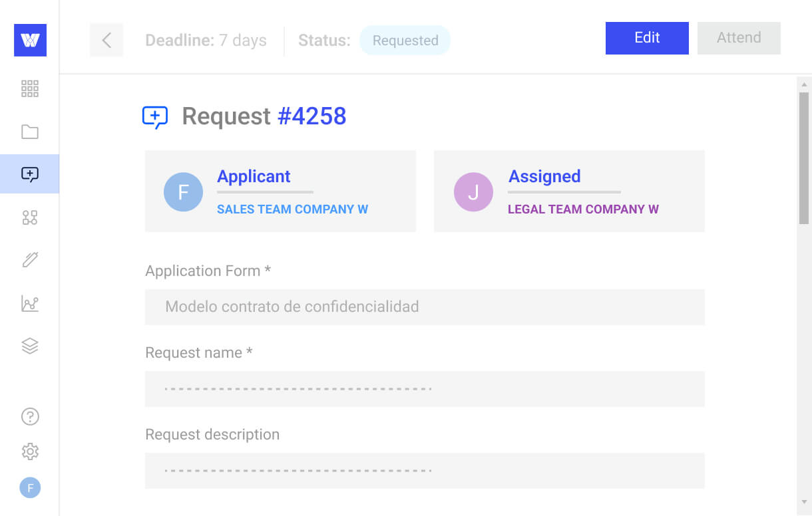
Task: Click the Request name input field
Action: point(425,389)
